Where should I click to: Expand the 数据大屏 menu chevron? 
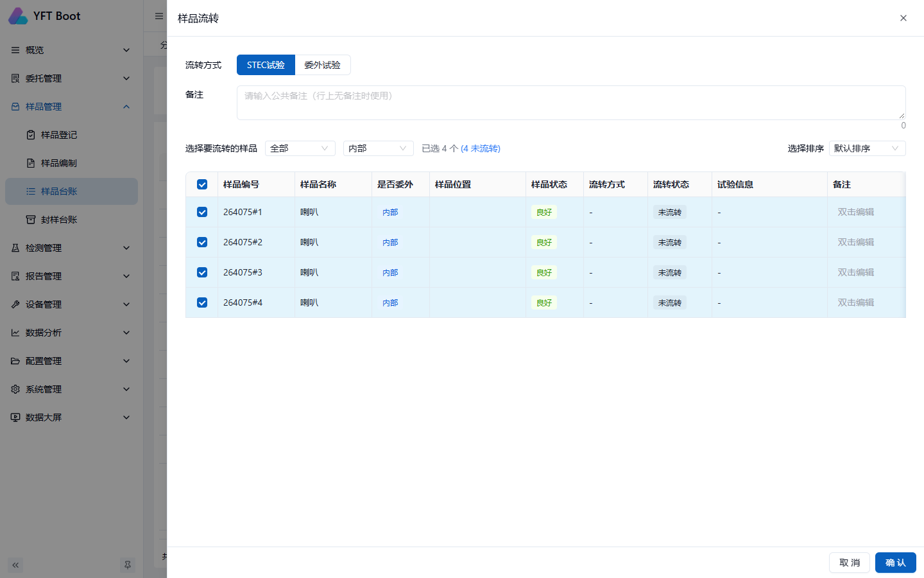pyautogui.click(x=126, y=417)
